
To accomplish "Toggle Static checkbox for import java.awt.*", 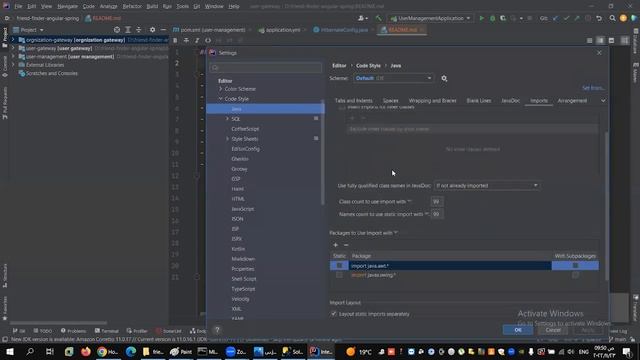I will pyautogui.click(x=339, y=266).
